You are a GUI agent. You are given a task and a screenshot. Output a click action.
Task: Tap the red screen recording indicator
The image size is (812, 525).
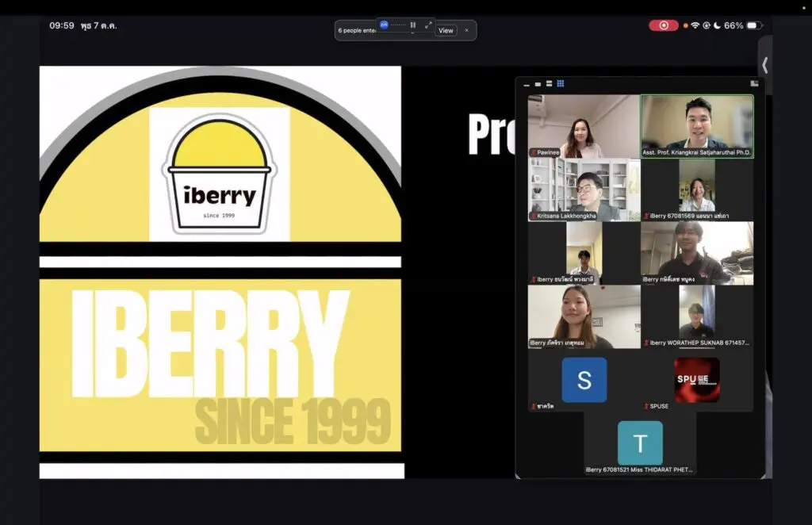pos(664,25)
